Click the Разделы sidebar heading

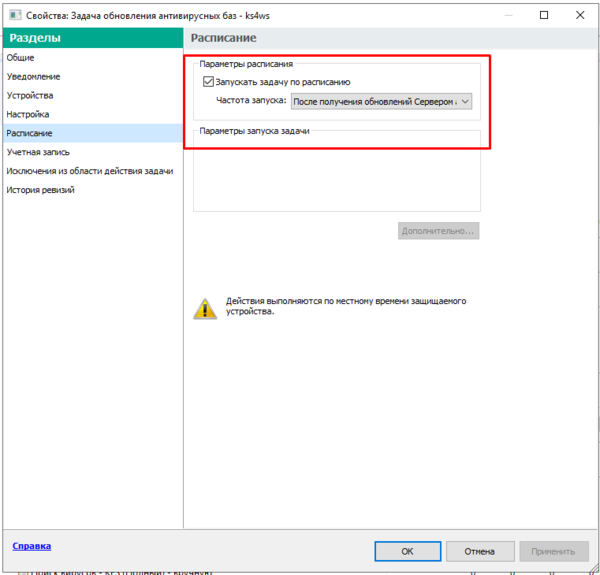[35, 38]
